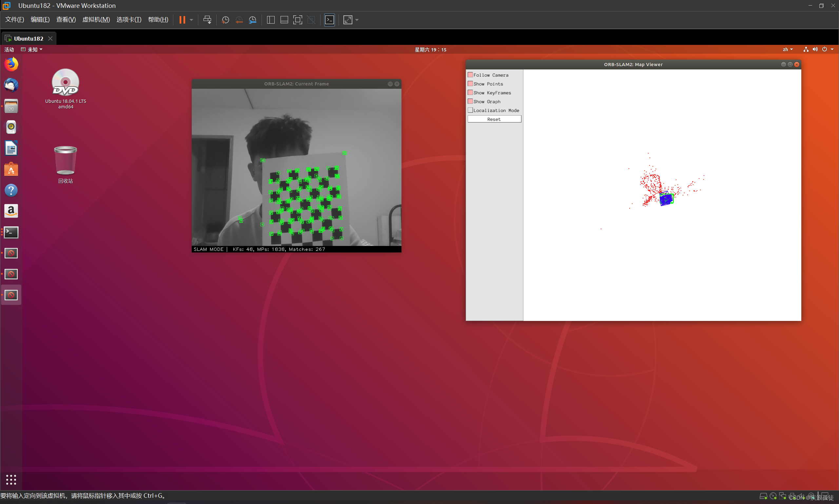
Task: Open the suspend button dropdown arrow
Action: (x=191, y=20)
